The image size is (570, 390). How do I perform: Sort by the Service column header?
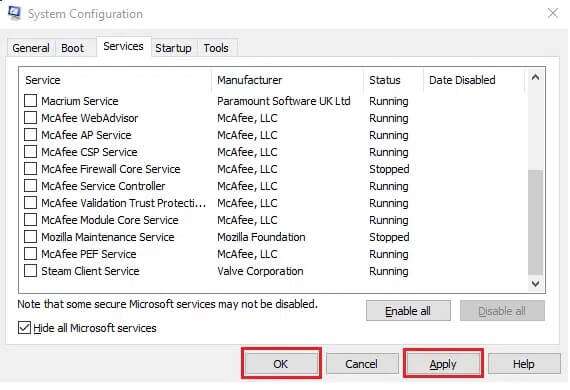click(x=116, y=80)
